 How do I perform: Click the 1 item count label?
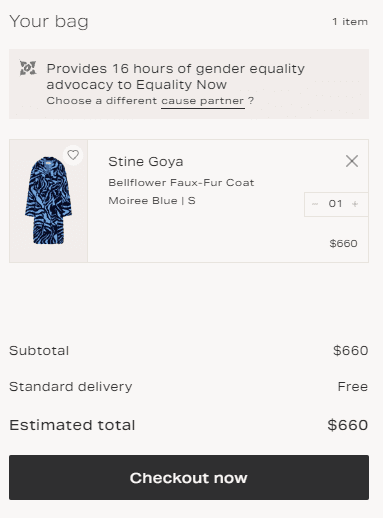point(350,22)
